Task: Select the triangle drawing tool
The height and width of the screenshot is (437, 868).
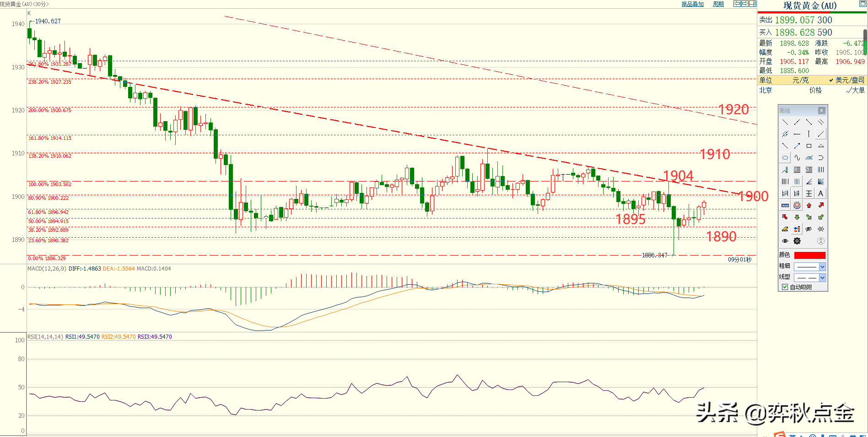Action: tap(821, 146)
